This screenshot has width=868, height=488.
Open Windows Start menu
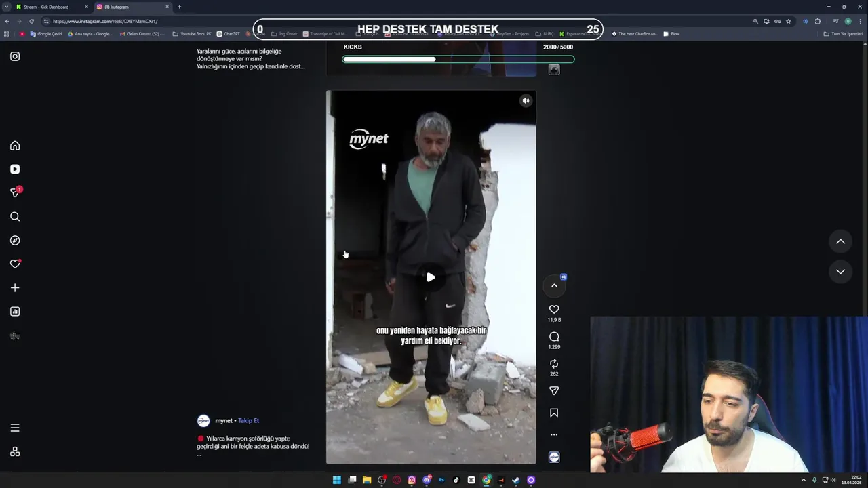pos(336,480)
